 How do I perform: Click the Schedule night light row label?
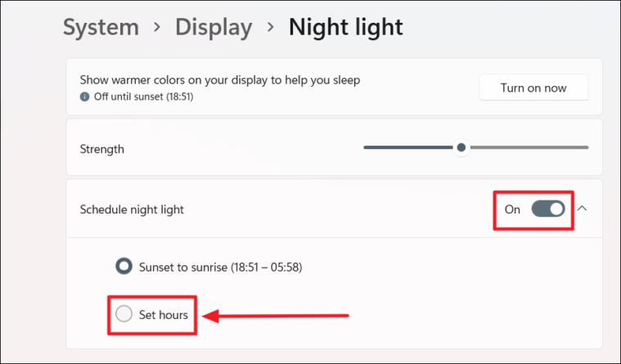(132, 209)
